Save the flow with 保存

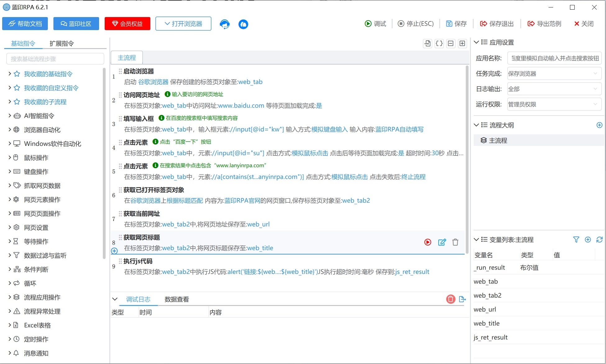click(x=456, y=24)
